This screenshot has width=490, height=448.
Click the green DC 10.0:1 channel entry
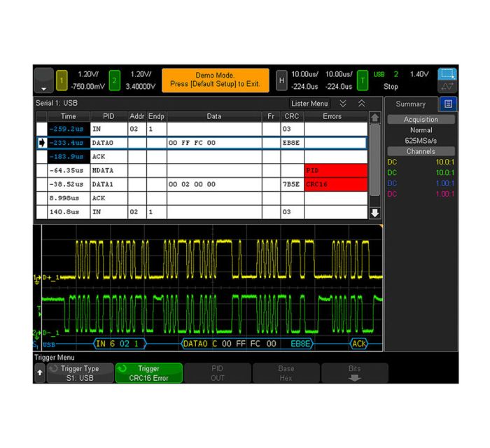tap(421, 172)
